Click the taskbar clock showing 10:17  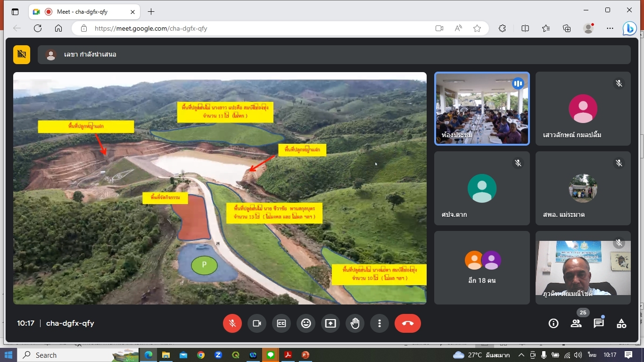click(x=610, y=355)
